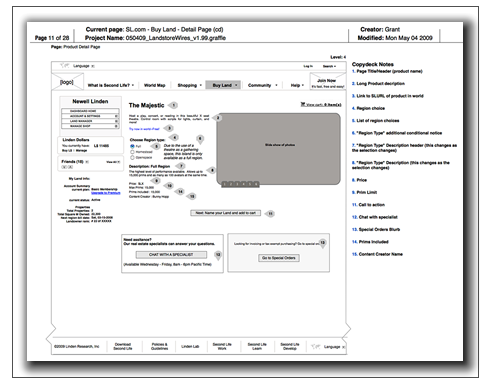Jump to slide 3 in the slideshow
Image resolution: width=488 pixels, height=383 pixels.
237,184
